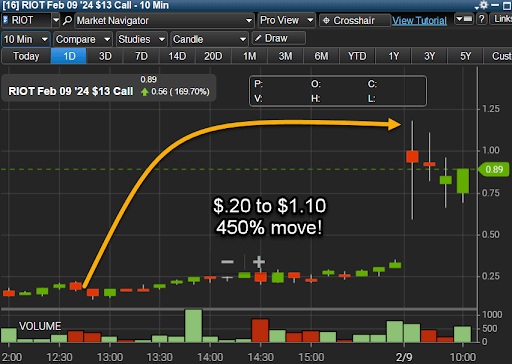Expand the Studies dropdown

[141, 39]
